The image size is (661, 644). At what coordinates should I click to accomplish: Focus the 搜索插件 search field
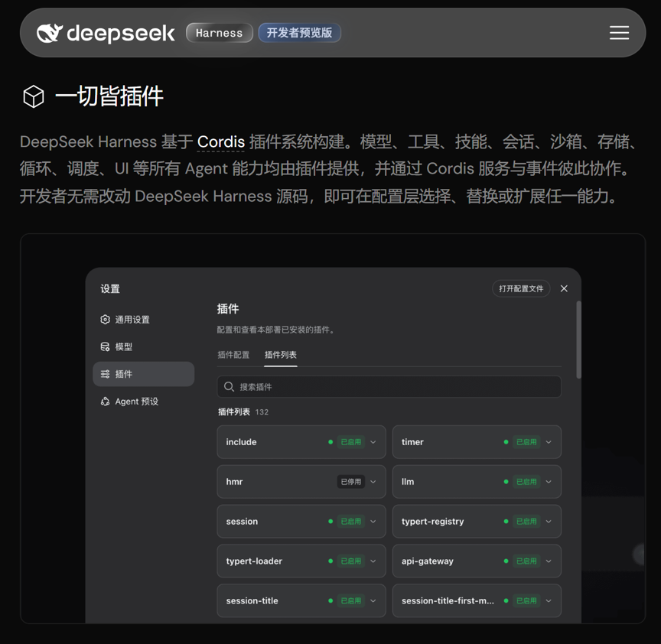click(x=389, y=387)
